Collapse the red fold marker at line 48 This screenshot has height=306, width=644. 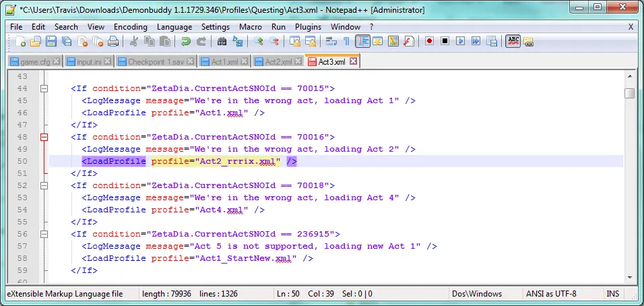pyautogui.click(x=44, y=137)
